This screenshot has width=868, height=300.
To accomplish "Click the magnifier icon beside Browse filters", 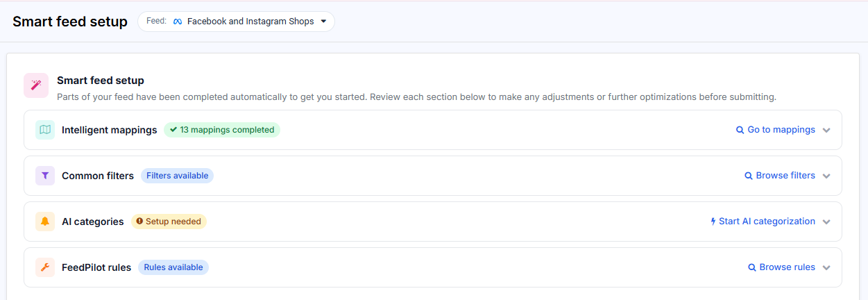I will click(x=748, y=176).
